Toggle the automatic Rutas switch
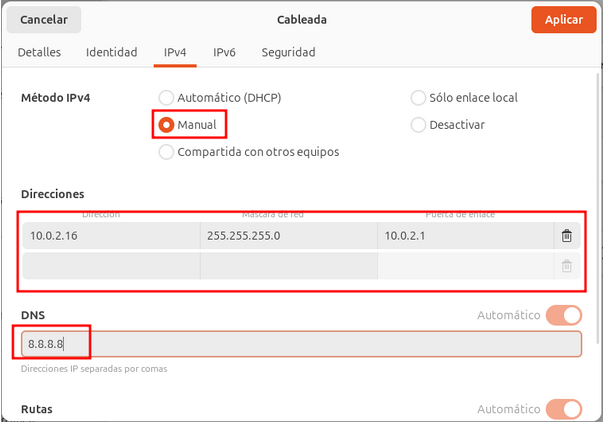The height and width of the screenshot is (424, 604). click(x=563, y=409)
